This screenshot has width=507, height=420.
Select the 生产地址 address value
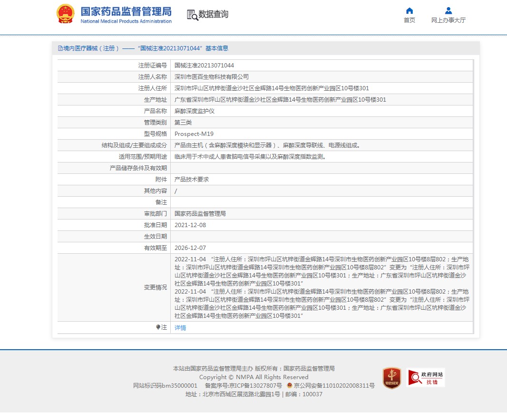coord(280,100)
